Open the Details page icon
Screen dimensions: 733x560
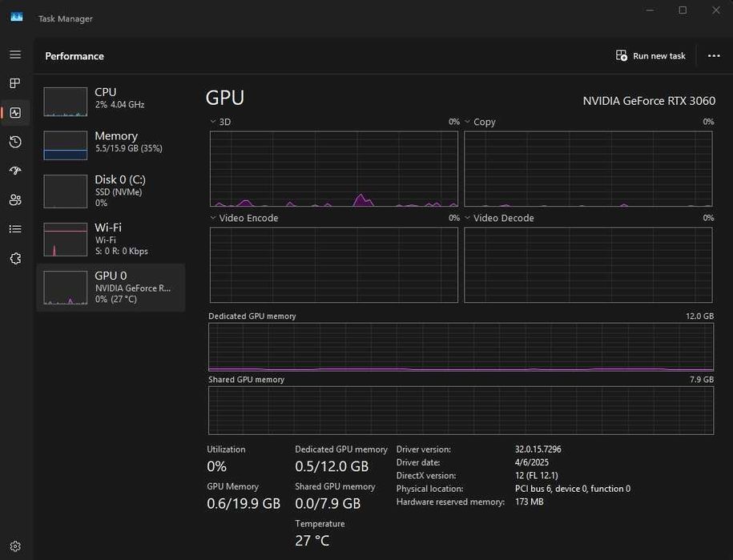(15, 229)
